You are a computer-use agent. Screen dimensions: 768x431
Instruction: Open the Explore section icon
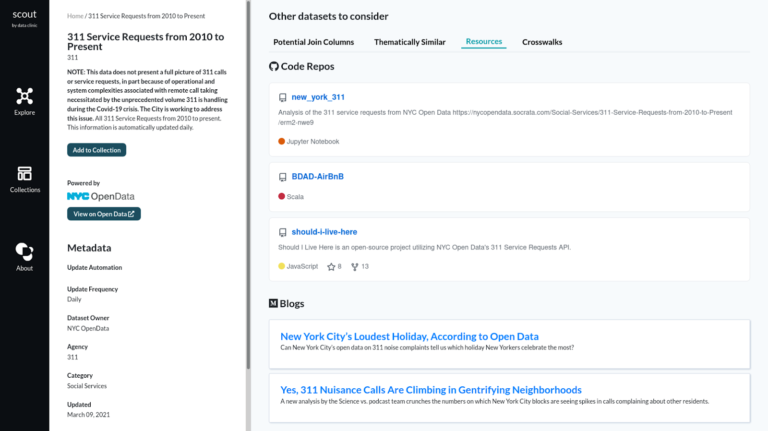[x=24, y=96]
